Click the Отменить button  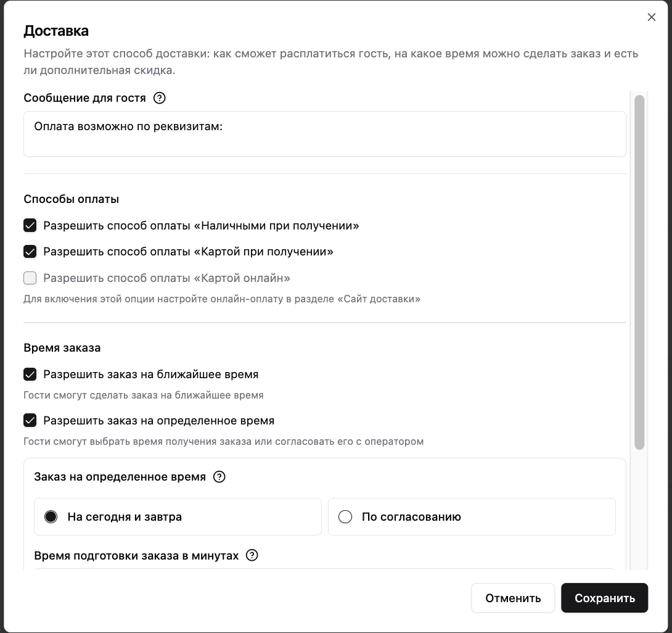pos(513,598)
